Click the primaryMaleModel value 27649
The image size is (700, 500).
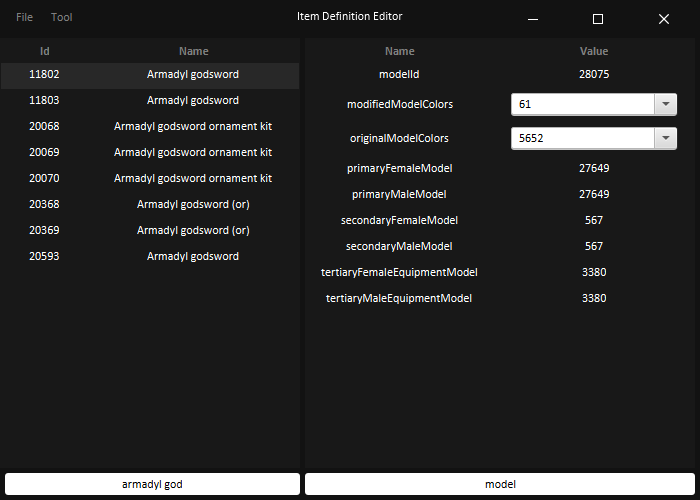point(594,194)
